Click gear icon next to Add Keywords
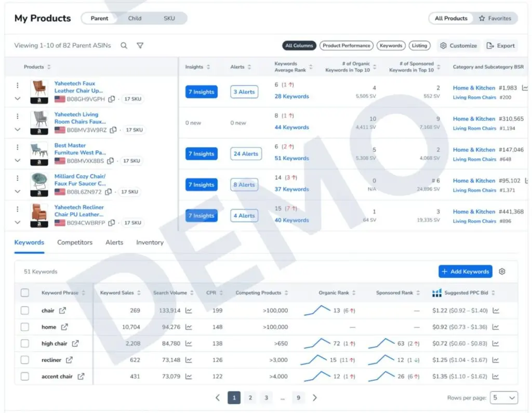 (502, 272)
